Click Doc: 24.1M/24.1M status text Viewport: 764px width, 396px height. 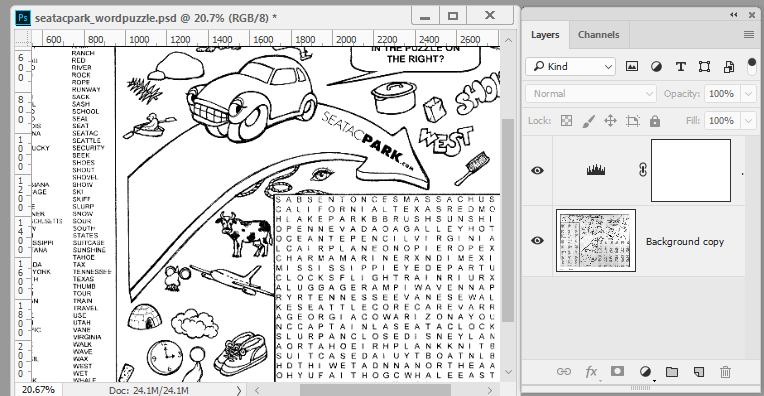point(149,391)
